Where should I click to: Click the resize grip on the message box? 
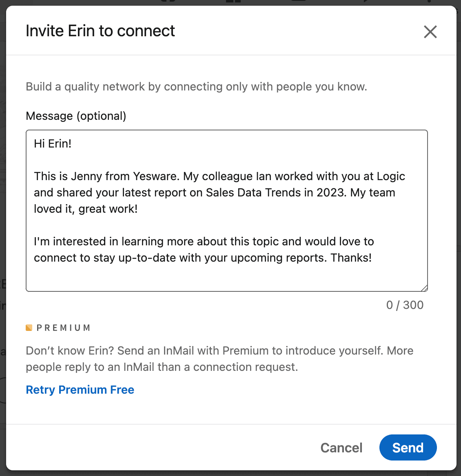[424, 288]
